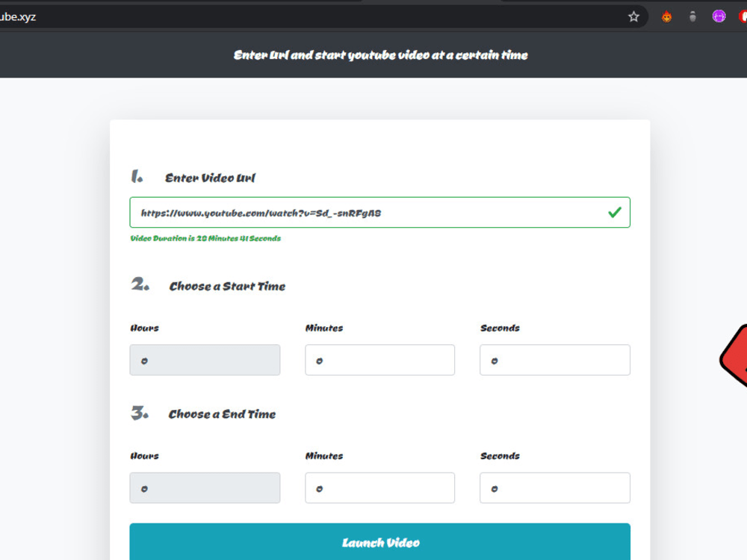Click the gray extension icon in the toolbar

(691, 16)
